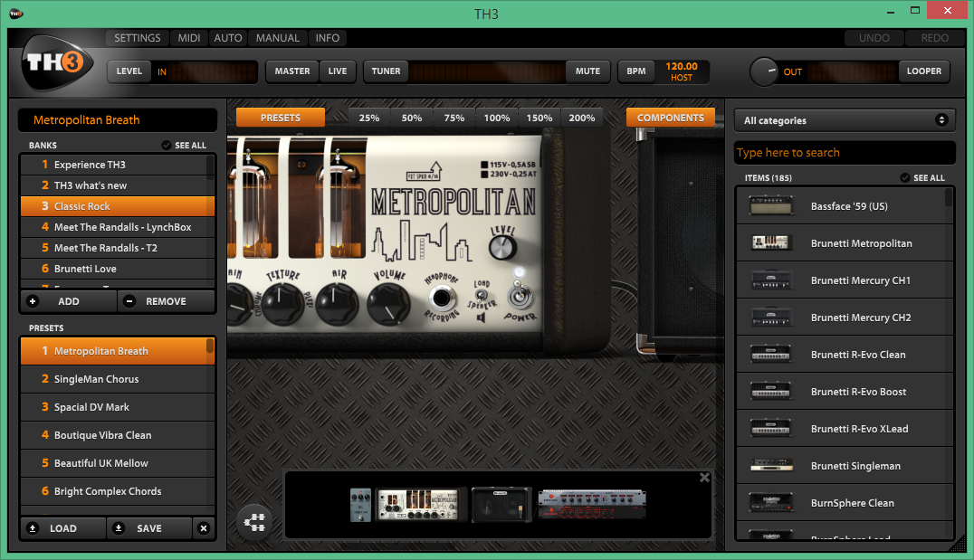This screenshot has height=560, width=974.
Task: Click the headphone recording jack on amp
Action: (x=442, y=298)
